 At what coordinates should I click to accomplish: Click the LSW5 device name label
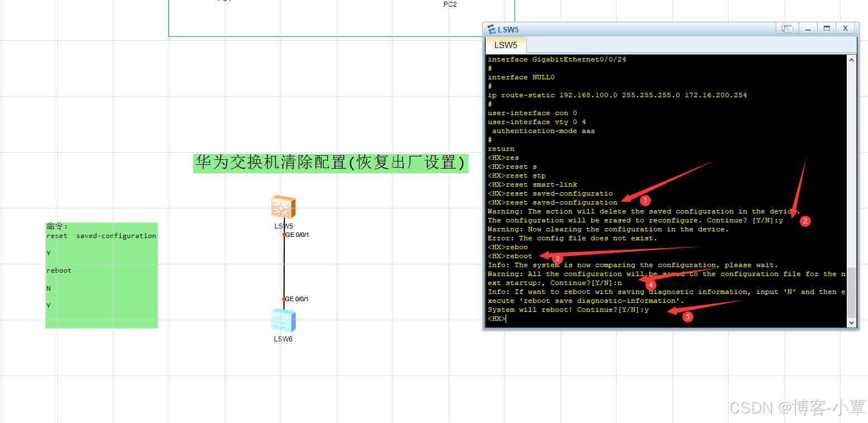[284, 226]
